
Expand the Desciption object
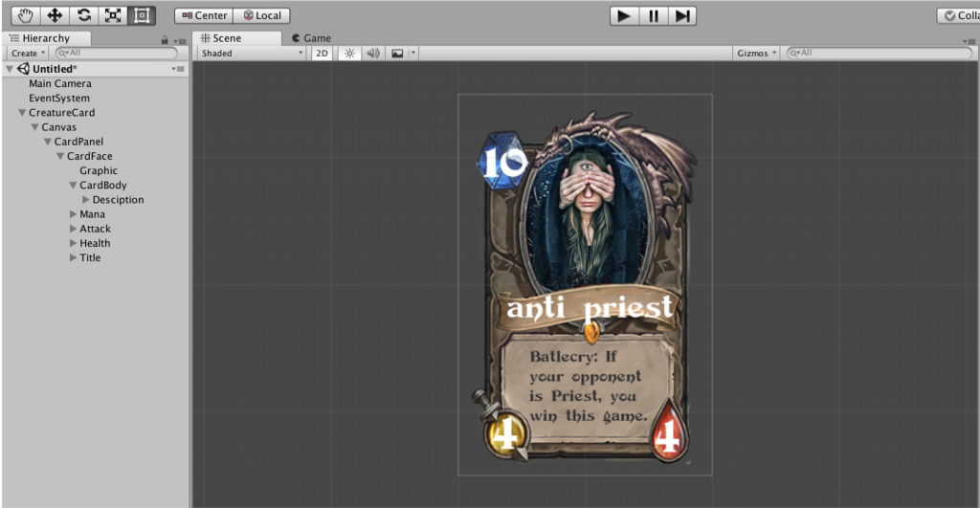pos(85,199)
